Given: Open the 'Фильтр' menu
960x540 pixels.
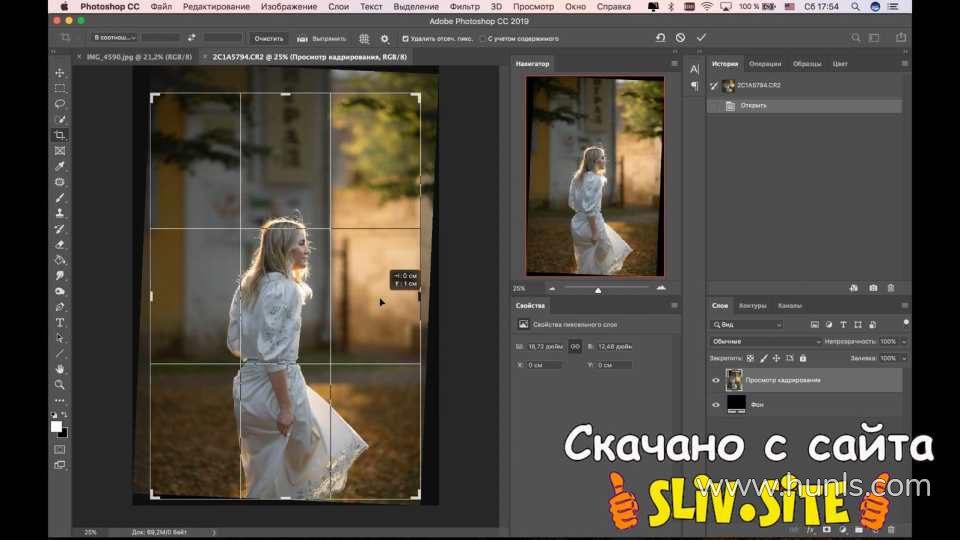Looking at the screenshot, I should coord(465,6).
